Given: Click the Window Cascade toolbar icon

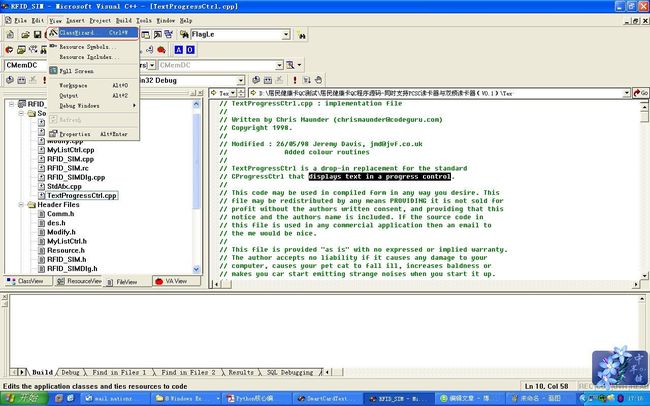Looking at the screenshot, I should pyautogui.click(x=158, y=35).
